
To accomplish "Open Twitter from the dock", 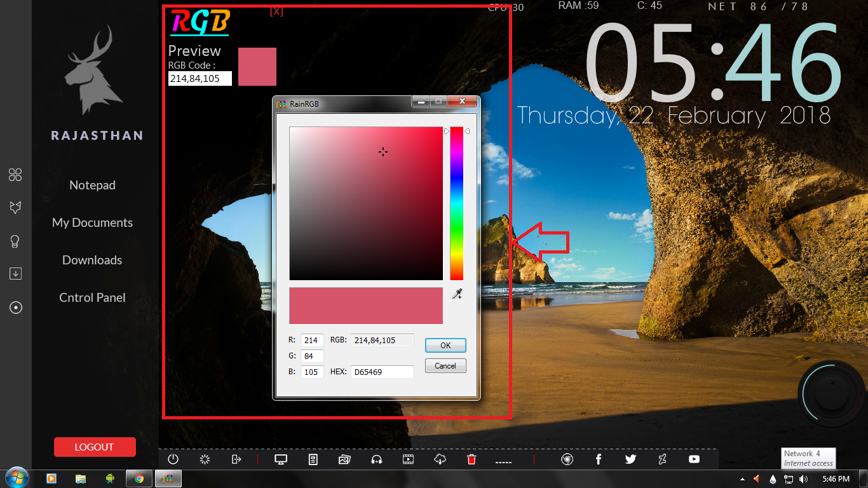I will (x=630, y=459).
